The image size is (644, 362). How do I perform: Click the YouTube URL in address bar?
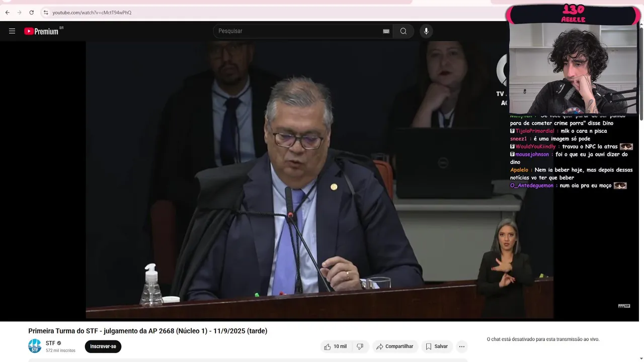coord(92,13)
